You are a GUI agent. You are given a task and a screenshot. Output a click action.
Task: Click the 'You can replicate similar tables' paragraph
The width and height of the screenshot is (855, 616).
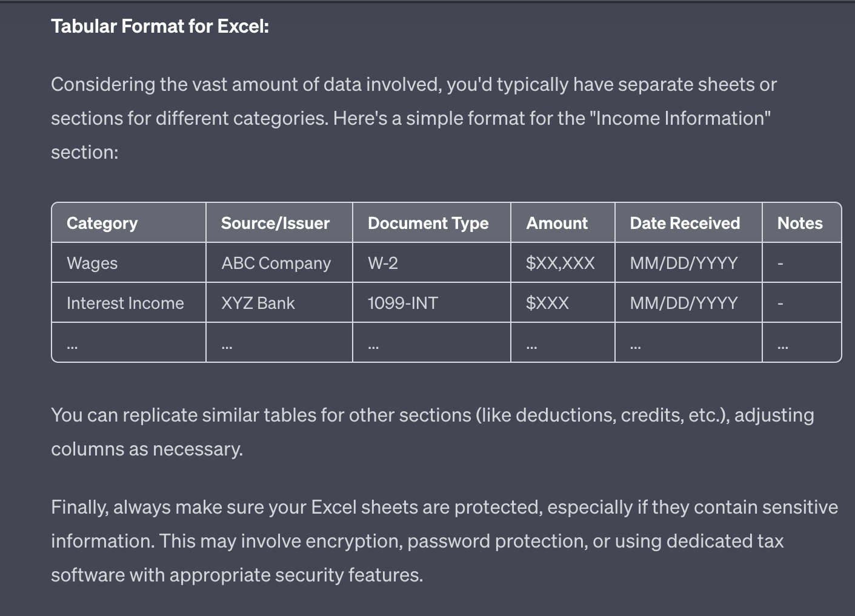point(432,431)
